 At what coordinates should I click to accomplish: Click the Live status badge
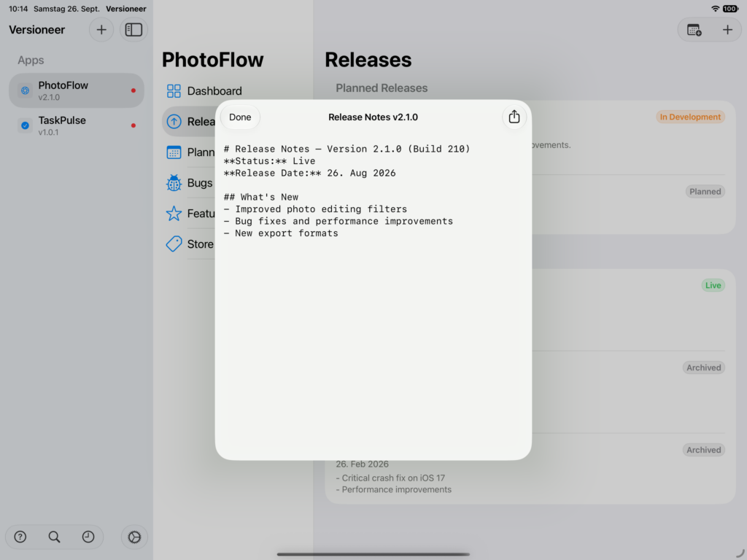(713, 285)
